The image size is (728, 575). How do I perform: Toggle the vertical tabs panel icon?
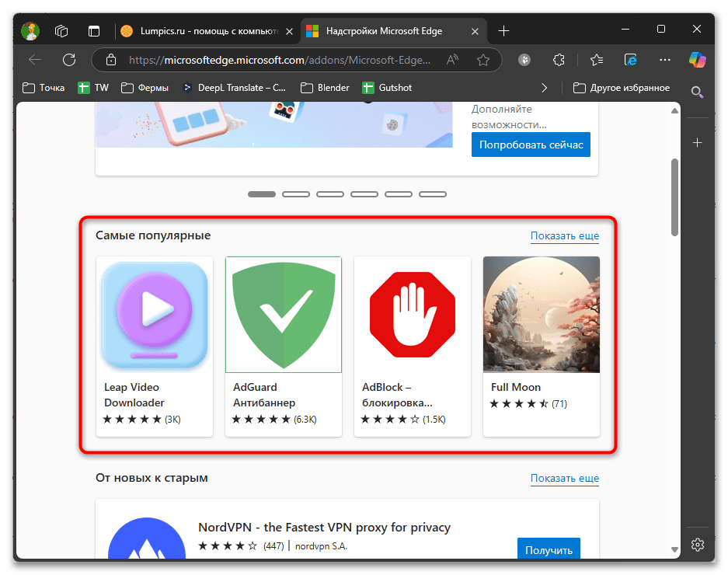(94, 31)
